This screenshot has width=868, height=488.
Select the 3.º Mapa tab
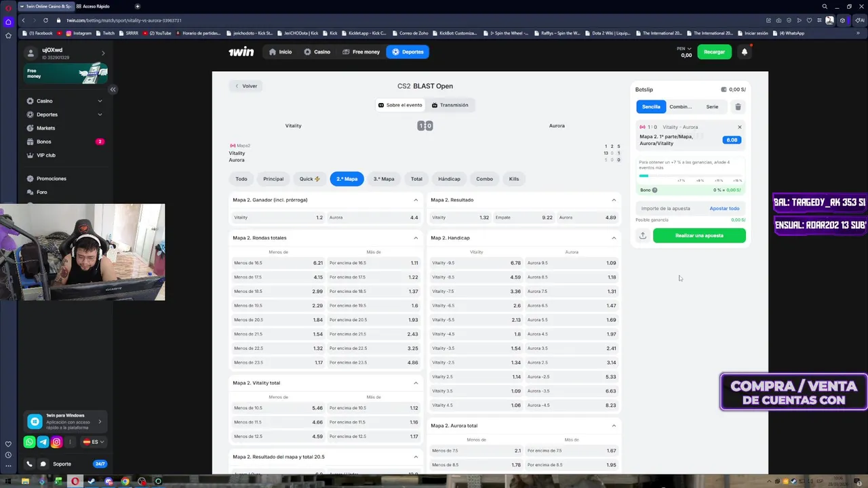pos(384,179)
